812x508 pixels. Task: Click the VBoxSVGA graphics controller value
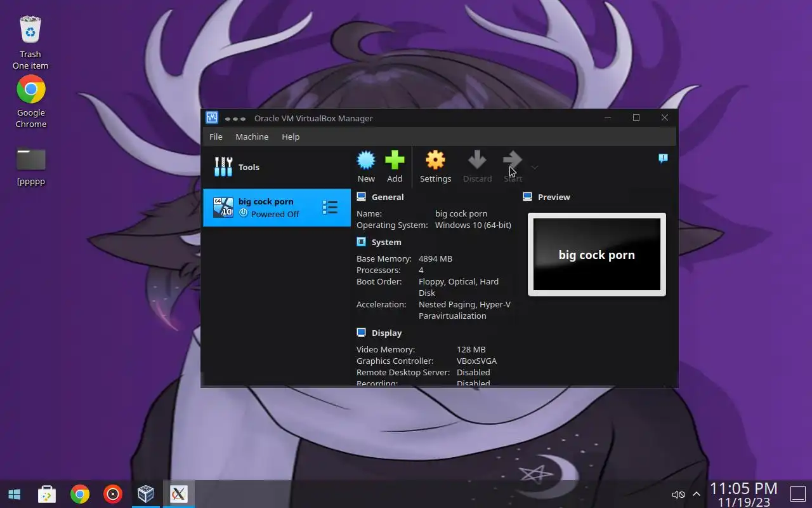click(x=476, y=361)
